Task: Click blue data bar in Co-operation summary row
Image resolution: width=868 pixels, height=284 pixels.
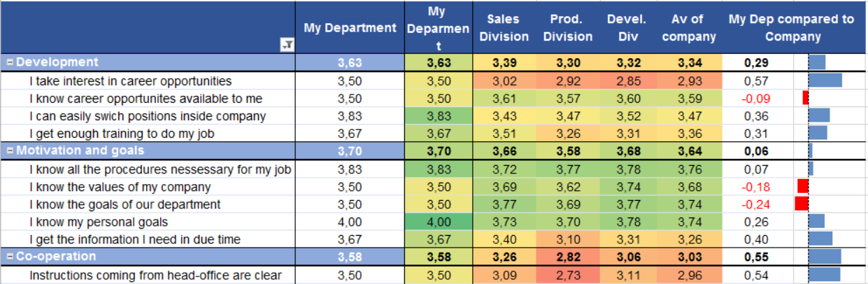Action: (825, 257)
